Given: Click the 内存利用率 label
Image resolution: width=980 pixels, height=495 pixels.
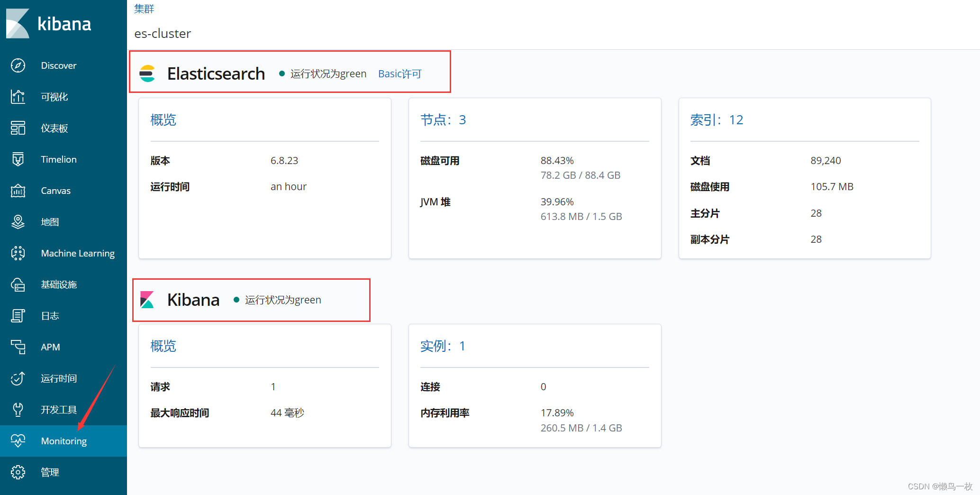Looking at the screenshot, I should tap(445, 412).
